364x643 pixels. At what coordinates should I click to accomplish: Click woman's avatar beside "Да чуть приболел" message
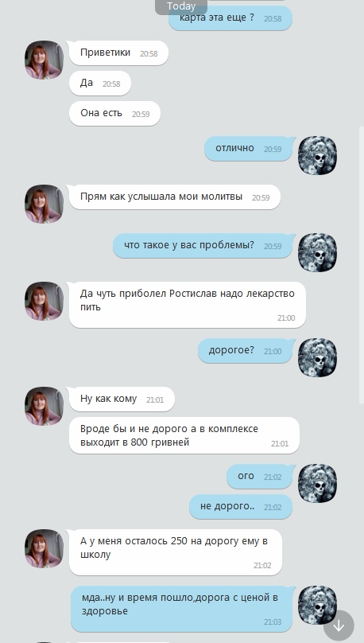[45, 301]
